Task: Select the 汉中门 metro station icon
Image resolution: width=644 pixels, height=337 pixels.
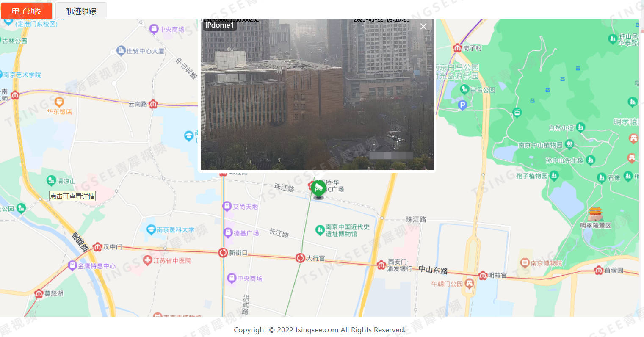Action: [97, 246]
